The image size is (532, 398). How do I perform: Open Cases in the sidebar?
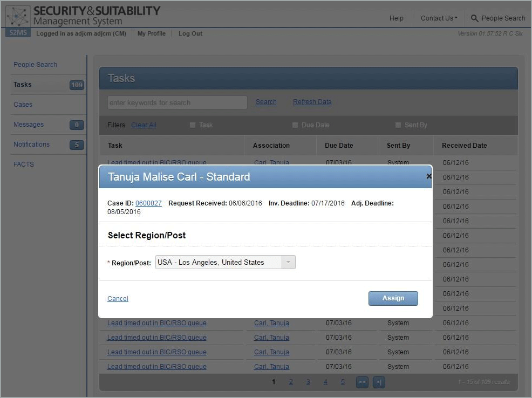pyautogui.click(x=23, y=105)
